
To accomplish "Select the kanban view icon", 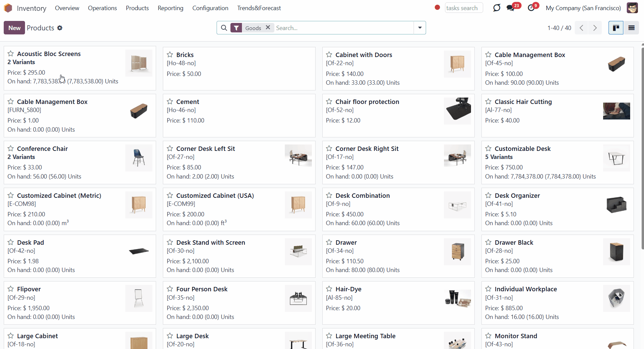I will tap(616, 28).
